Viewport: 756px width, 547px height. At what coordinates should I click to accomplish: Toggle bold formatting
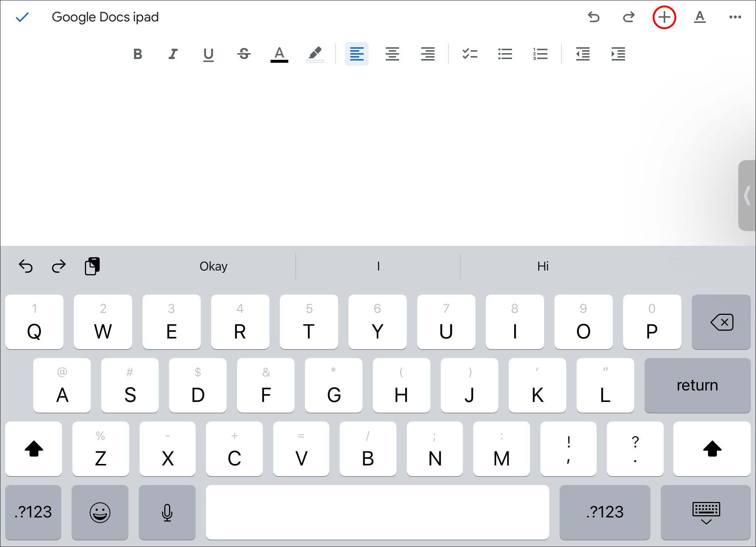138,54
